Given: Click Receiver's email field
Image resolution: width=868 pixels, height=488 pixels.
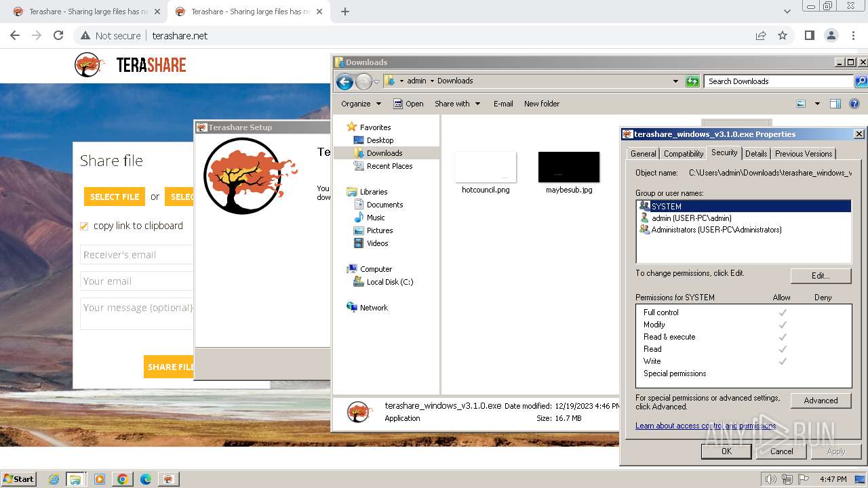Looking at the screenshot, I should point(137,255).
